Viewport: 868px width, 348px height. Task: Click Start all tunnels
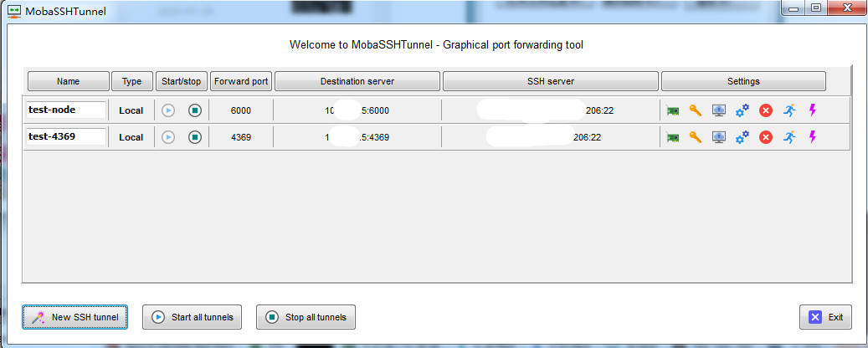[x=192, y=317]
